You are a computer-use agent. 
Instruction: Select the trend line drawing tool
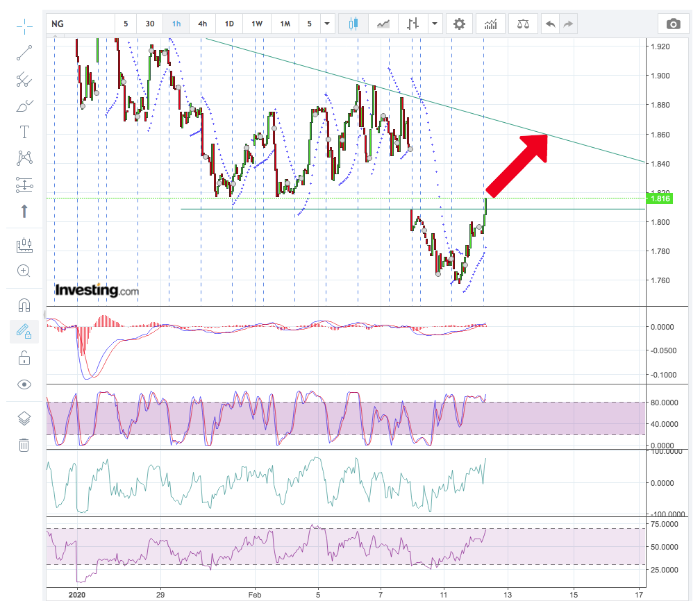[x=24, y=53]
